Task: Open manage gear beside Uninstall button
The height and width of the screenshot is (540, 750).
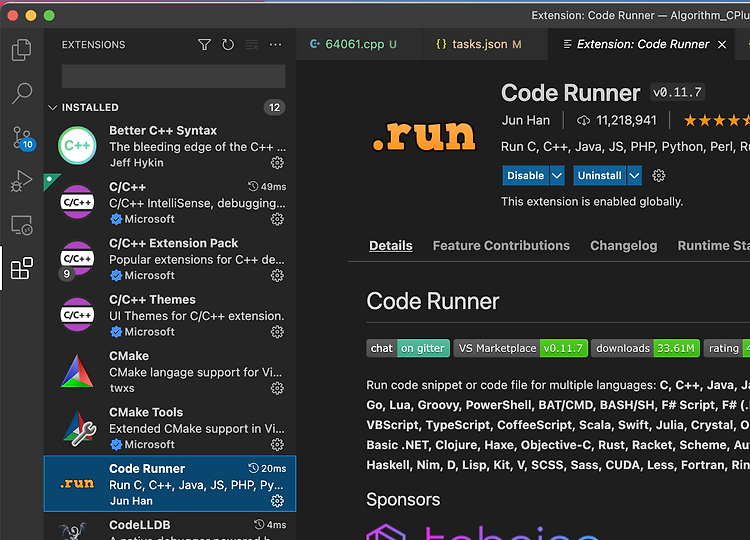Action: pyautogui.click(x=659, y=176)
